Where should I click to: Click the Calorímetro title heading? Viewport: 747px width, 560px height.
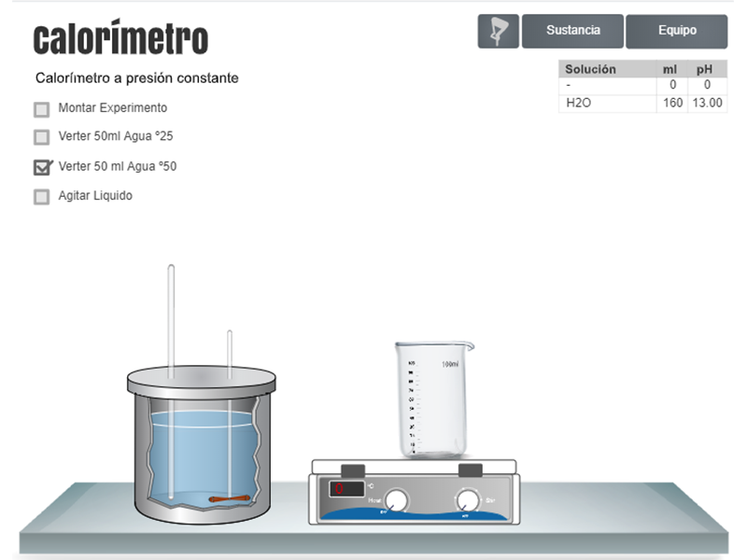coord(120,39)
